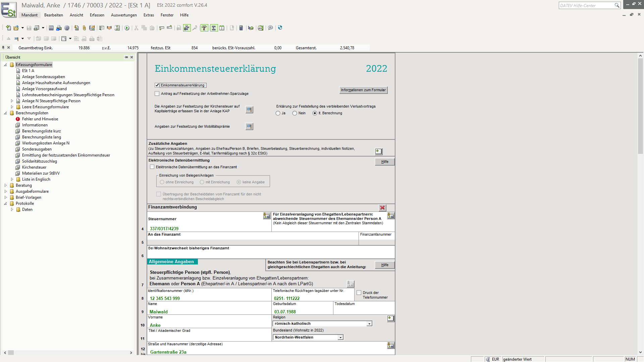644x362 pixels.
Task: Expand the Beratung tree folder
Action: pos(6,185)
